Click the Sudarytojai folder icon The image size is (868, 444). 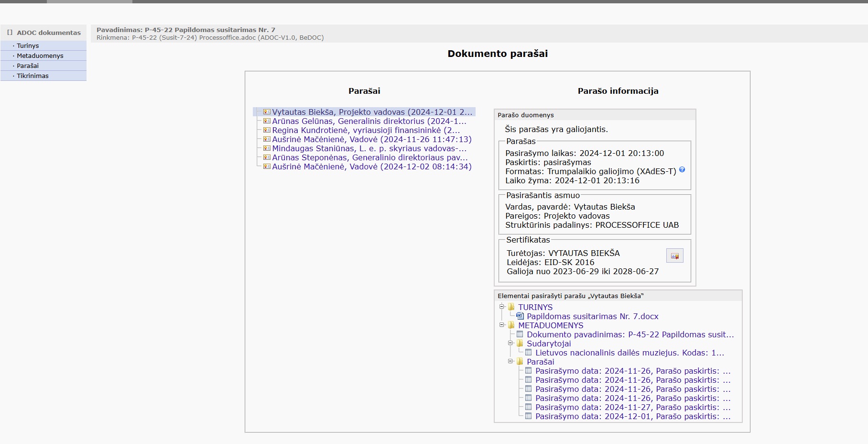pos(520,344)
